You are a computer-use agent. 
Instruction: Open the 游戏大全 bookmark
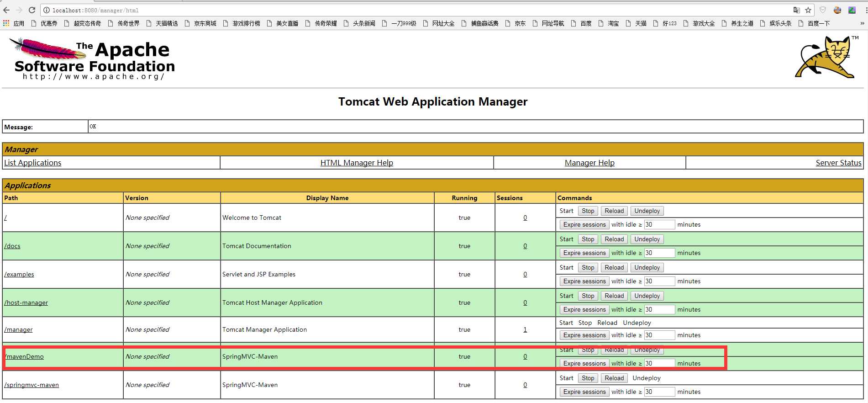[x=699, y=23]
